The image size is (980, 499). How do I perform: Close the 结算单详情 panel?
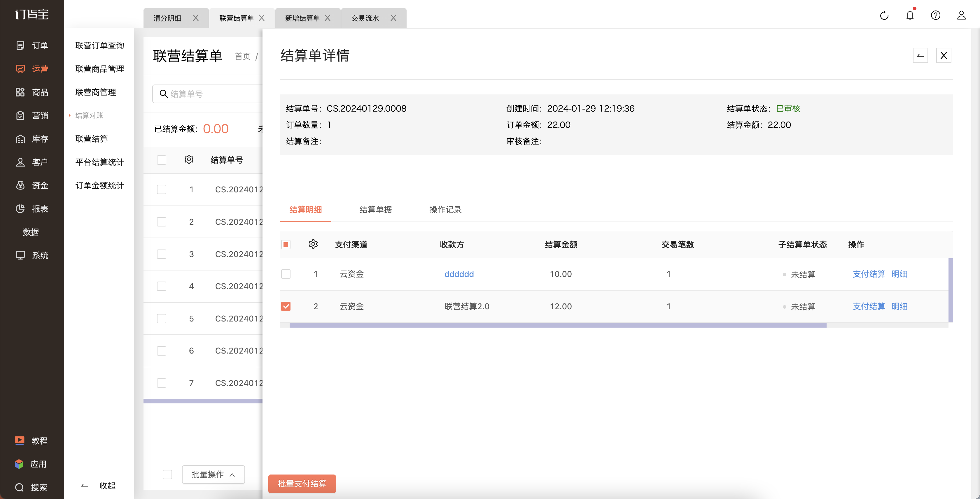pos(944,55)
